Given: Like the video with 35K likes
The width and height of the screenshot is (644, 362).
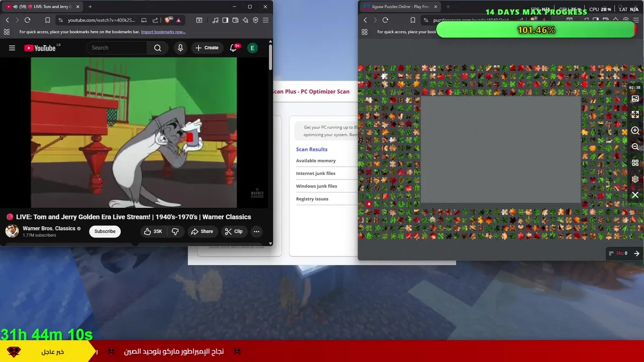Looking at the screenshot, I should pyautogui.click(x=152, y=231).
